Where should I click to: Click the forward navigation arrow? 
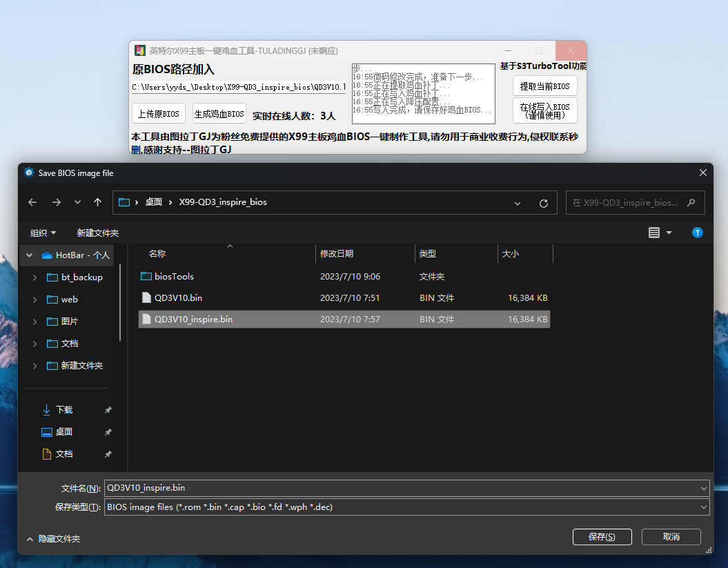point(57,202)
